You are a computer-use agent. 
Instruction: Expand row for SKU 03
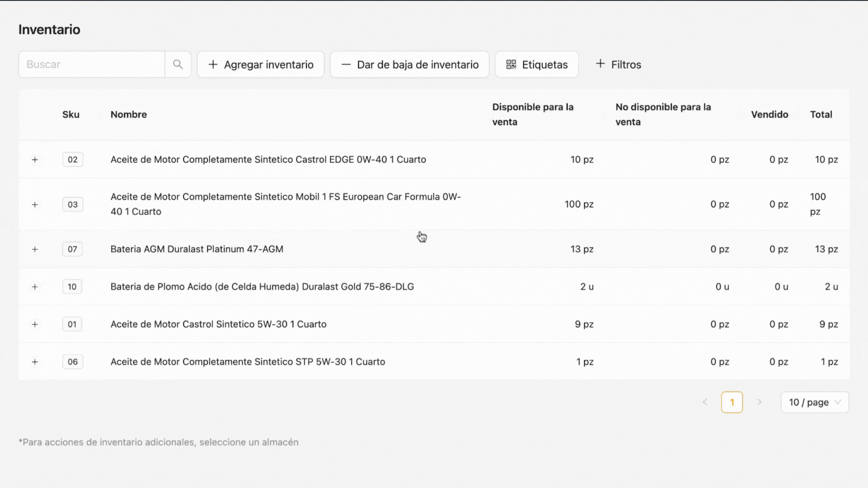[x=35, y=204]
